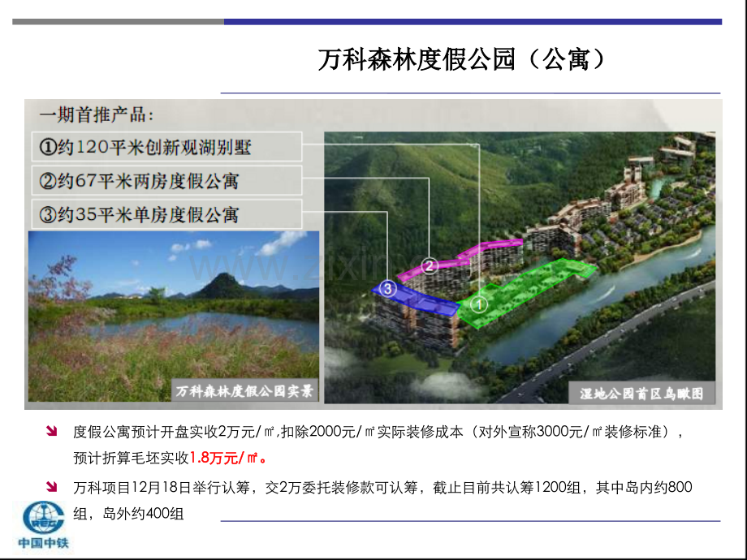Click the 约67平米两房度假公寓 label box
The image size is (747, 560).
click(x=166, y=180)
